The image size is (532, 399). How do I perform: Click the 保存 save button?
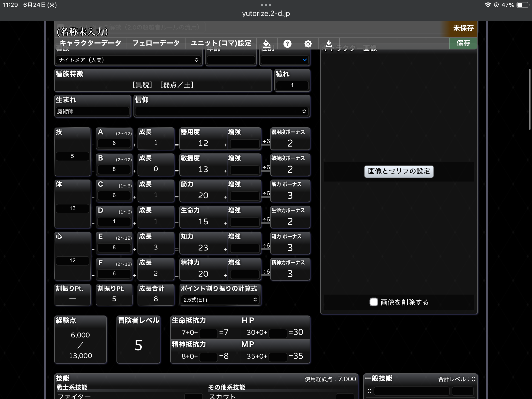click(x=463, y=43)
